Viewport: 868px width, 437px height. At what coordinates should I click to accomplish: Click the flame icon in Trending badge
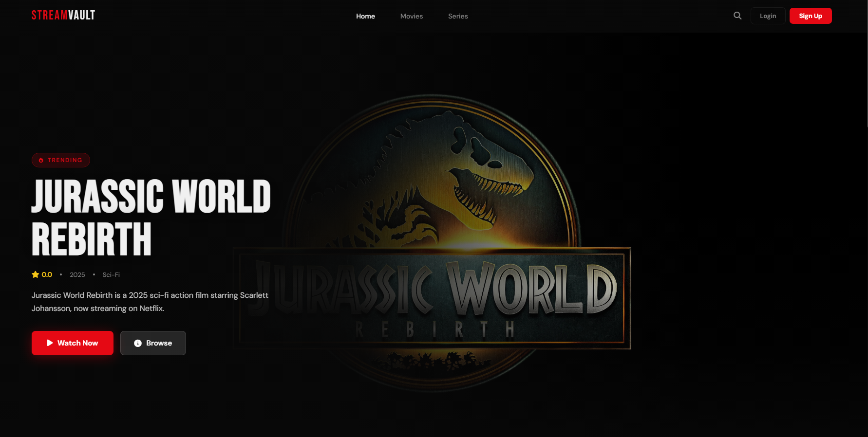[41, 160]
